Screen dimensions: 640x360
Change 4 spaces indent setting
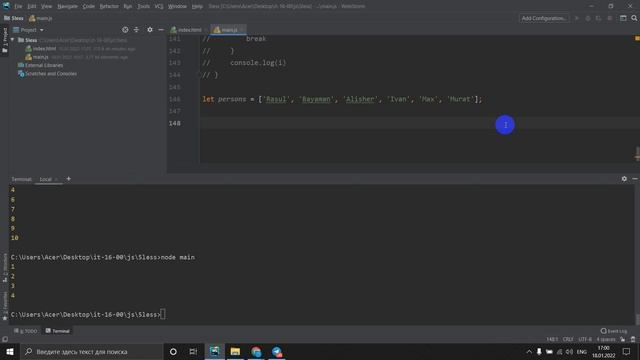(606, 339)
